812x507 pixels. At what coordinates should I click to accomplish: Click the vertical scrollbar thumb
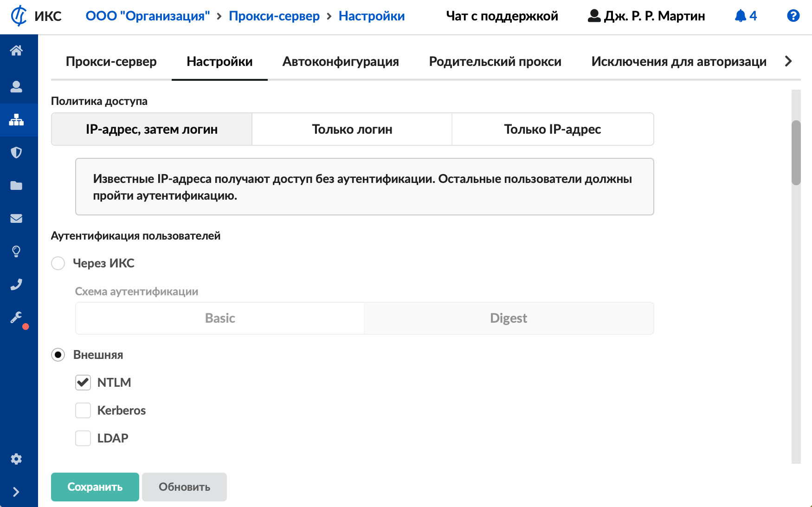pos(796,153)
